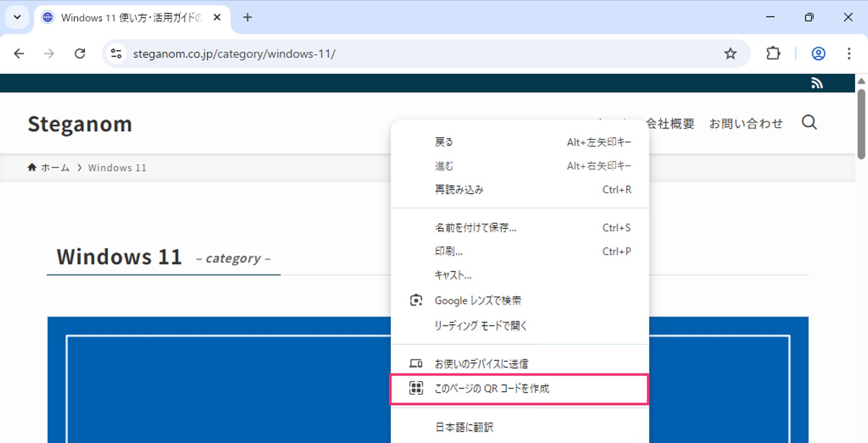
Task: Open the site search magnifier icon
Action: (x=810, y=123)
